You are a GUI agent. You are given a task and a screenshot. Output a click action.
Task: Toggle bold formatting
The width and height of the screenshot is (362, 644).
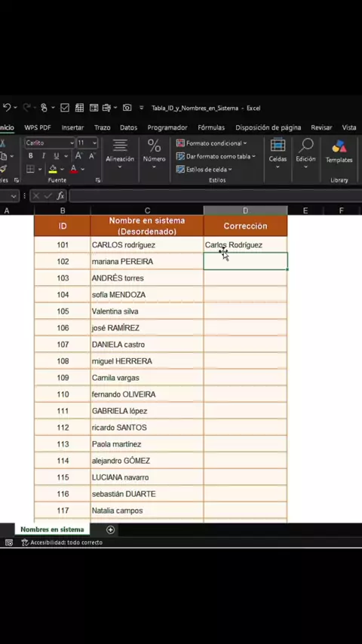[30, 156]
